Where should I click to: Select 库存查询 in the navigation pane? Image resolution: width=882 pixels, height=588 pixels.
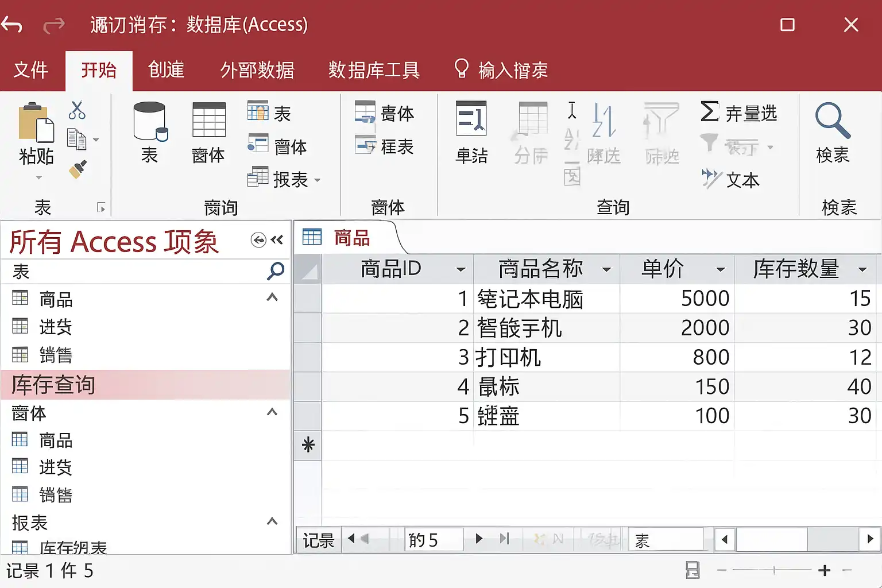53,385
